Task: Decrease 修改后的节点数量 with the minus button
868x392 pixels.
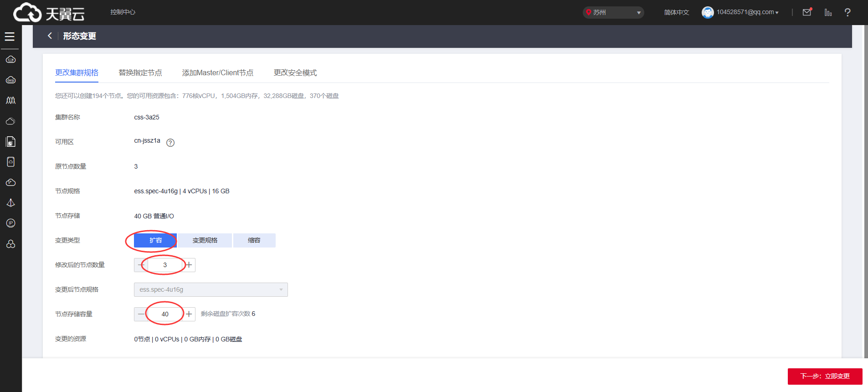Action: pos(141,265)
